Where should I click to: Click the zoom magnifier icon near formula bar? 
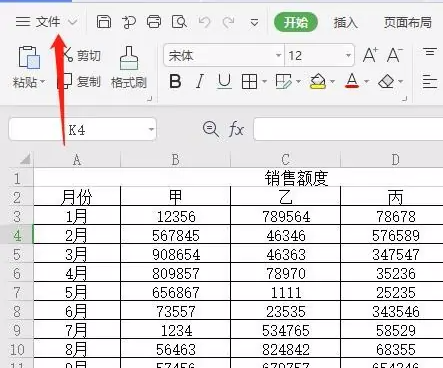211,129
